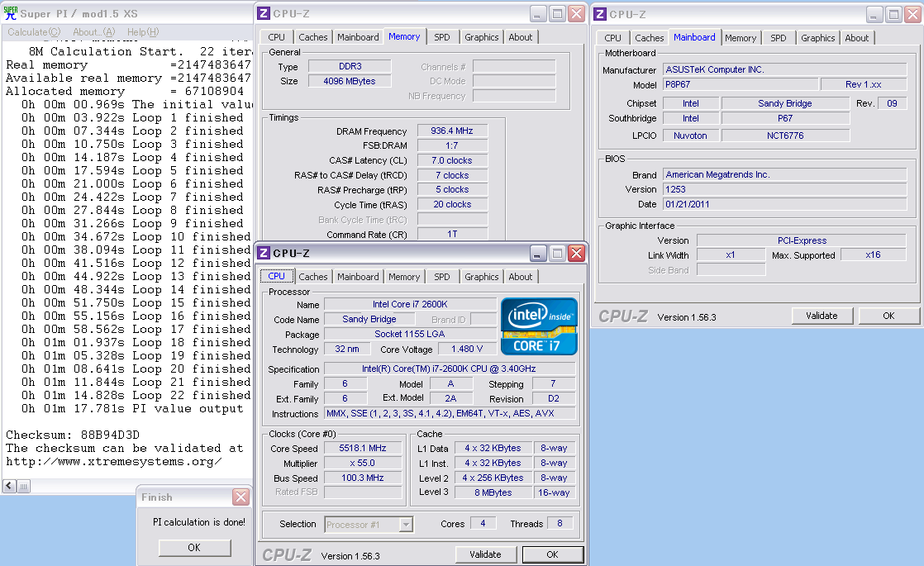924x566 pixels.
Task: Click the manufacturer field ASUSTeK Computer INC.
Action: (x=785, y=69)
